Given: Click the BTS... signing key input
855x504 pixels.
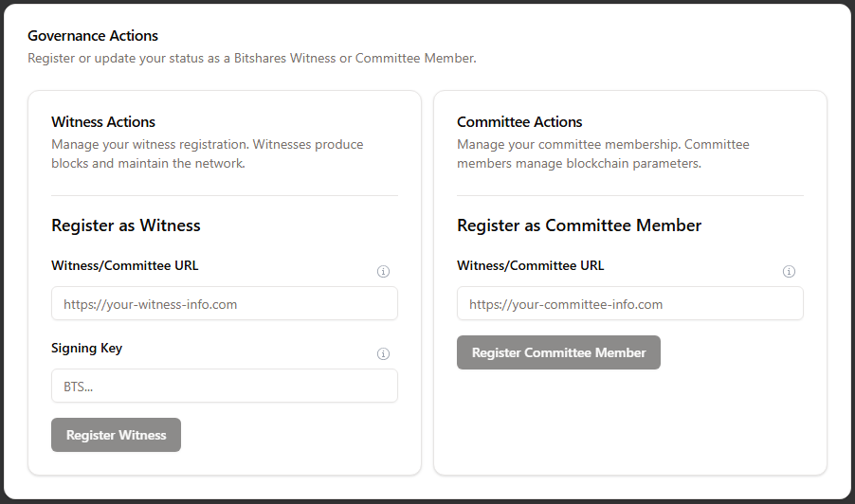Looking at the screenshot, I should 225,386.
